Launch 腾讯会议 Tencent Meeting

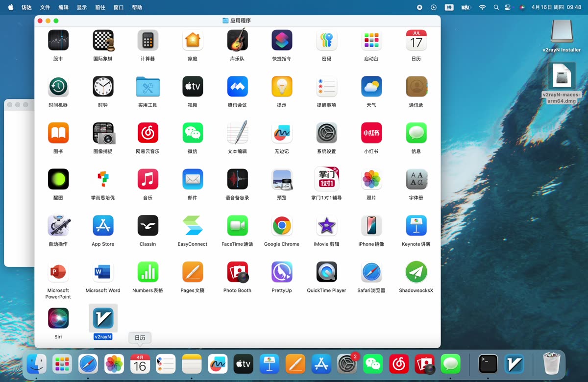click(x=237, y=87)
